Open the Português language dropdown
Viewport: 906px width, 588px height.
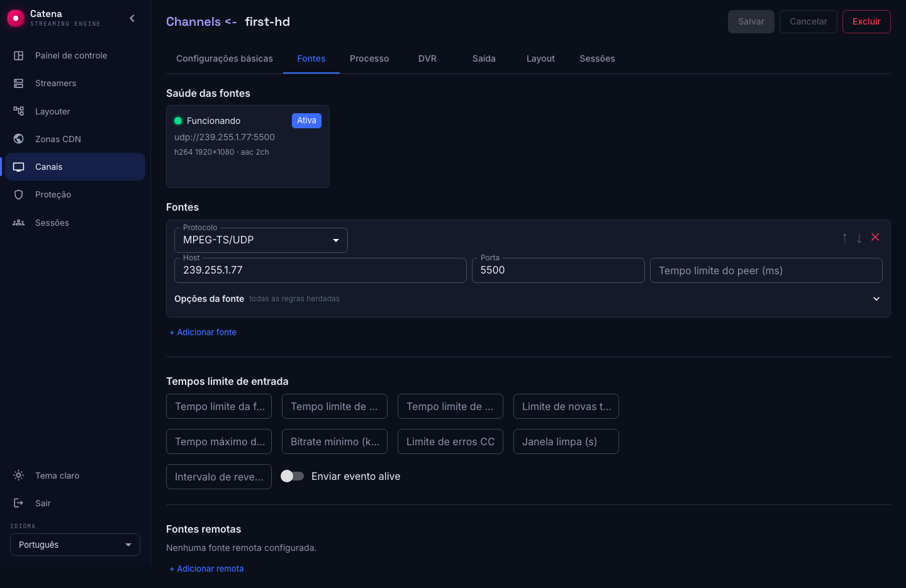pyautogui.click(x=75, y=545)
